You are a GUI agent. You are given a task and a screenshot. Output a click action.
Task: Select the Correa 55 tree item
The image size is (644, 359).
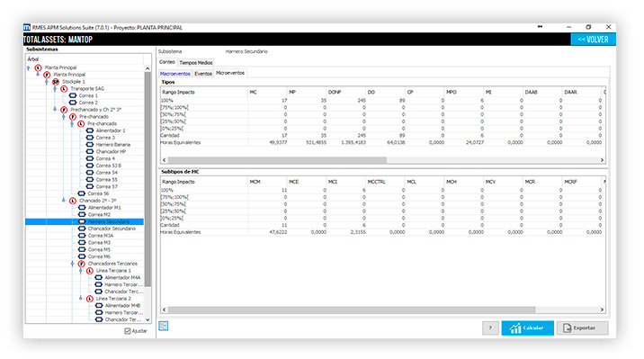coord(106,180)
